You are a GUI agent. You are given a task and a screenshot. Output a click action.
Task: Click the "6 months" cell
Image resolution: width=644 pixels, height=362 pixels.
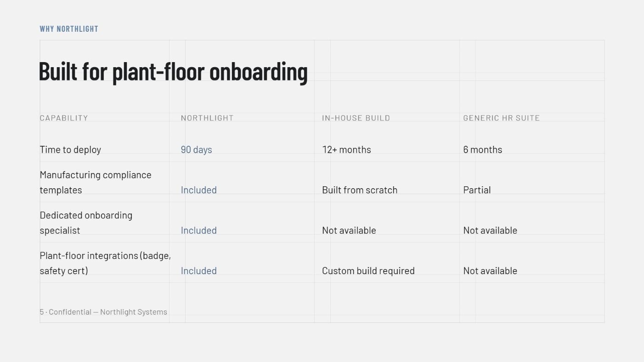click(483, 149)
